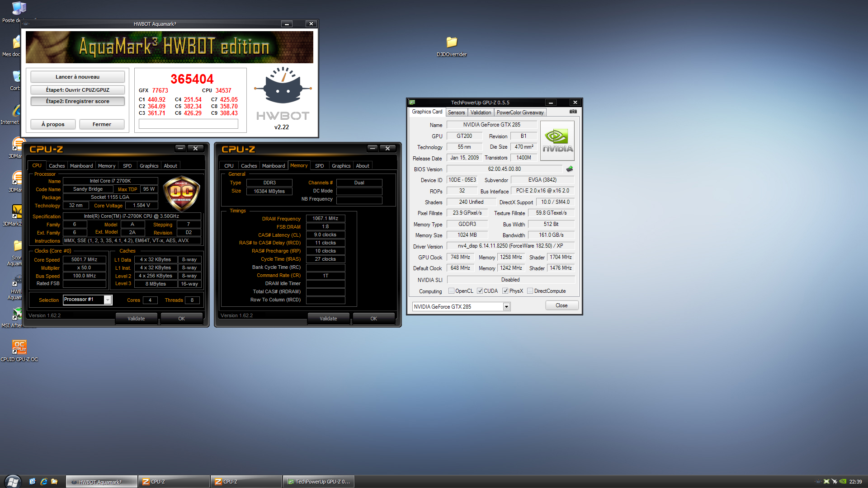Click the Fermer button in Aquamark
Image resolution: width=868 pixels, height=488 pixels.
pos(102,124)
